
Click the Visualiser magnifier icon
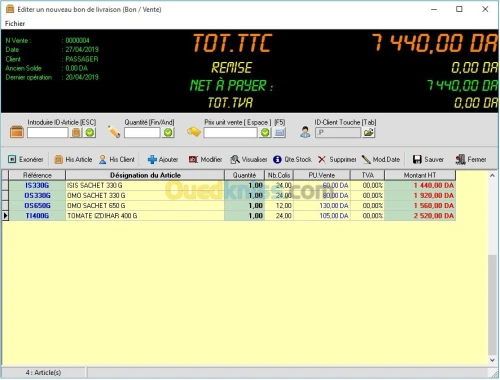tap(235, 160)
